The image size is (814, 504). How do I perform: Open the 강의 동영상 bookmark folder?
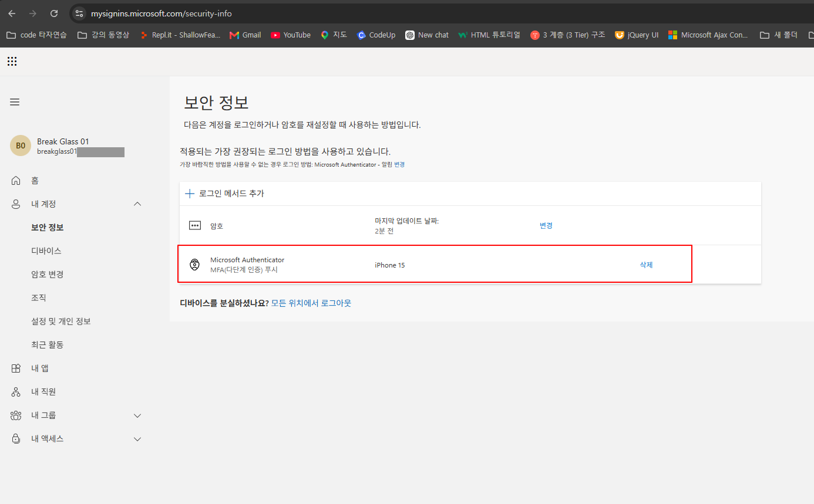click(x=103, y=35)
